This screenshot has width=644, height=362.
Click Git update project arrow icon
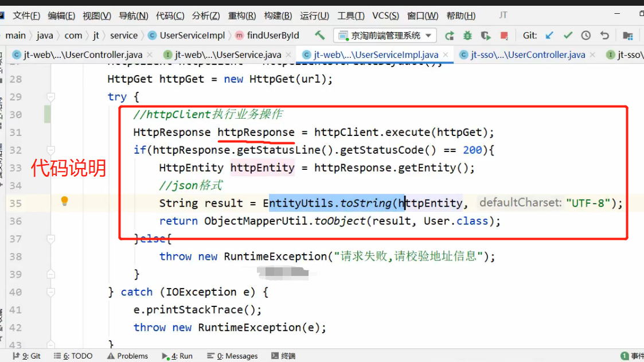click(549, 36)
